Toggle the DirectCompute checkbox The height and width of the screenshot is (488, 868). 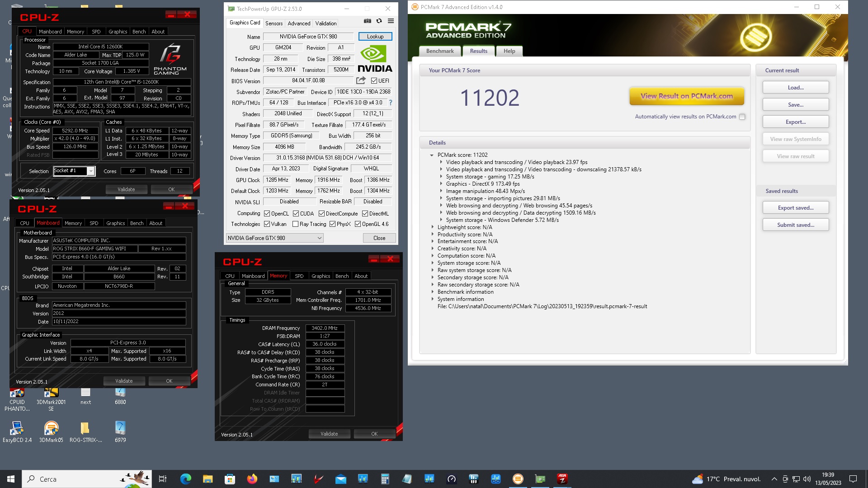[321, 214]
